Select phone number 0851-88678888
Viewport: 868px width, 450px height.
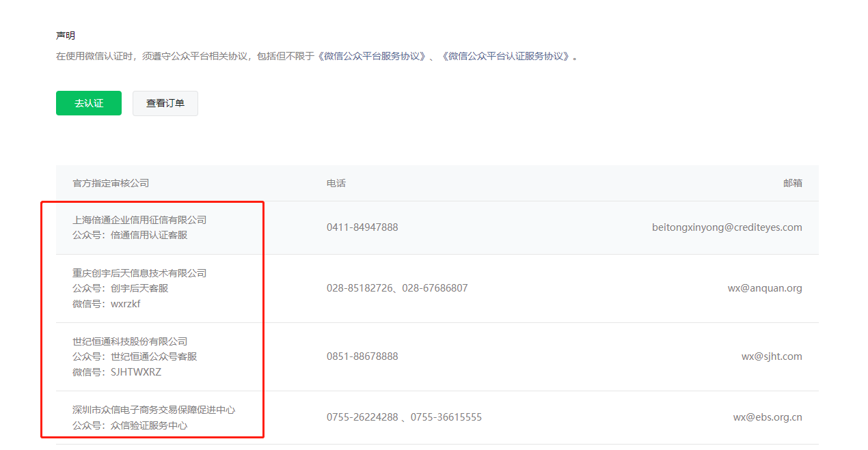(x=362, y=356)
